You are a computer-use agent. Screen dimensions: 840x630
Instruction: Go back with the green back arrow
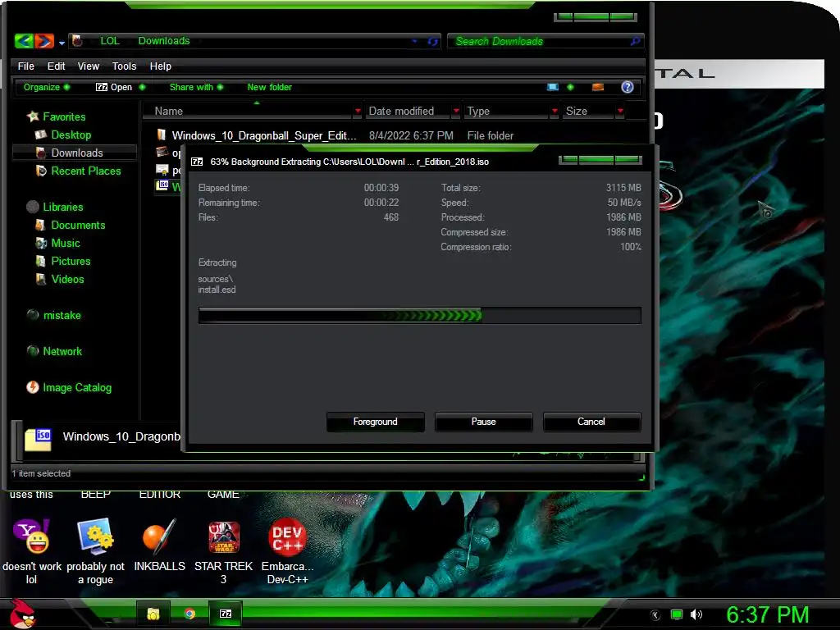24,41
